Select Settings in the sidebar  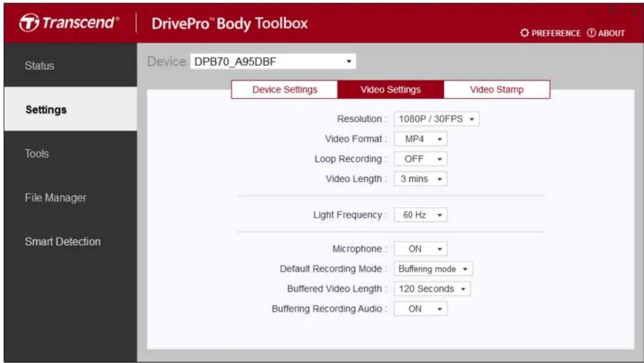pyautogui.click(x=71, y=109)
